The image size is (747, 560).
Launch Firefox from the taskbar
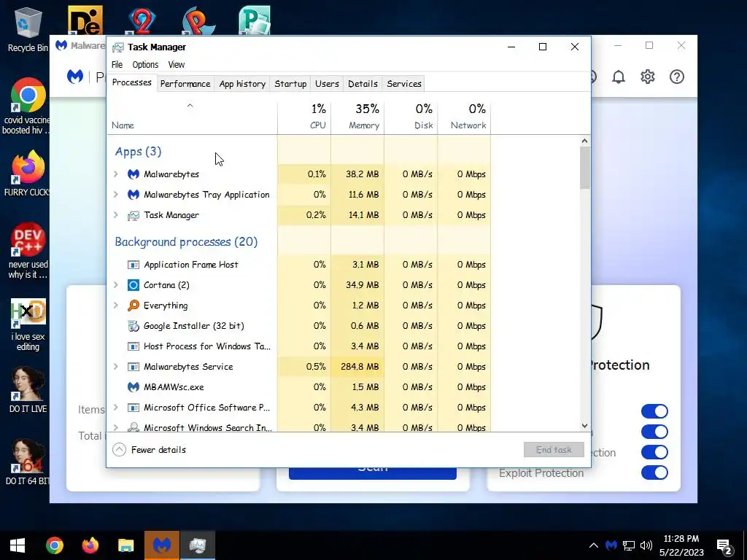point(90,545)
